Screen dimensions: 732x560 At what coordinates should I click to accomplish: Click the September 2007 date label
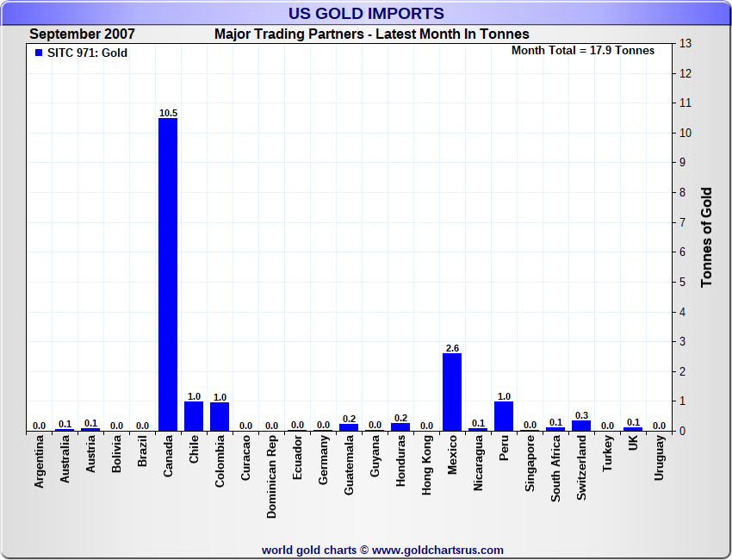[83, 34]
